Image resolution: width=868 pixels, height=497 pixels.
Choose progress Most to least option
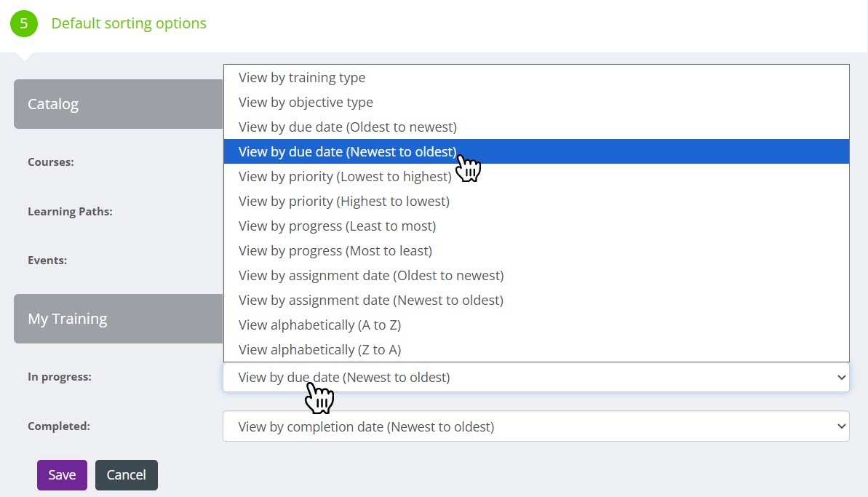click(x=335, y=251)
